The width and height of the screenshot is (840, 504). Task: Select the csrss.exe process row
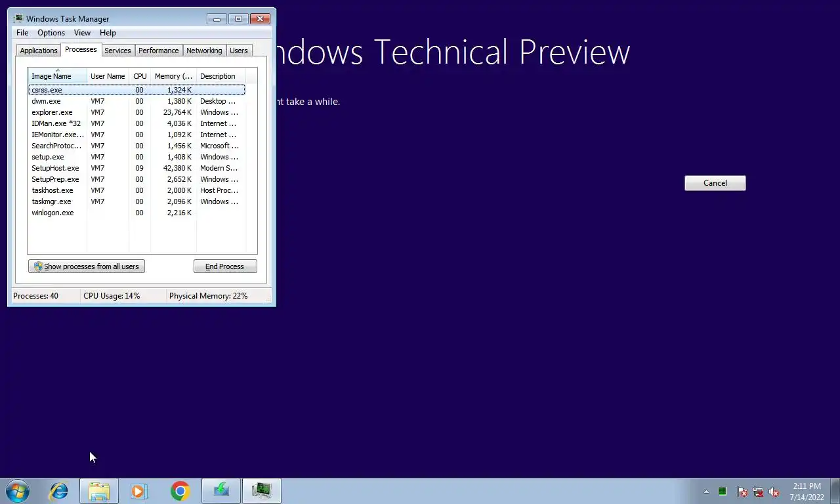tap(136, 90)
